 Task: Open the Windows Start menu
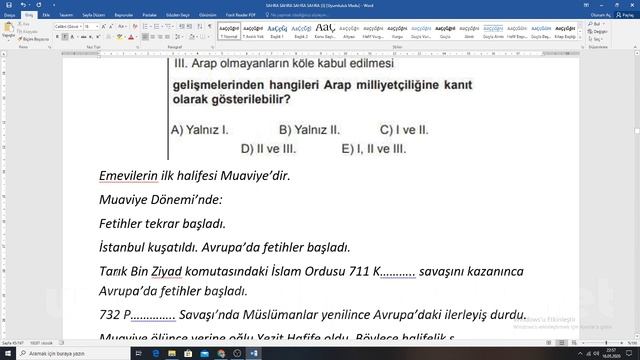click(8, 353)
